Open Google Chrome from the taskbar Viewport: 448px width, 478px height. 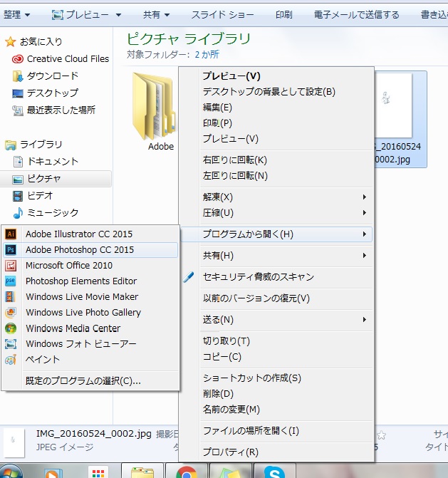[186, 472]
